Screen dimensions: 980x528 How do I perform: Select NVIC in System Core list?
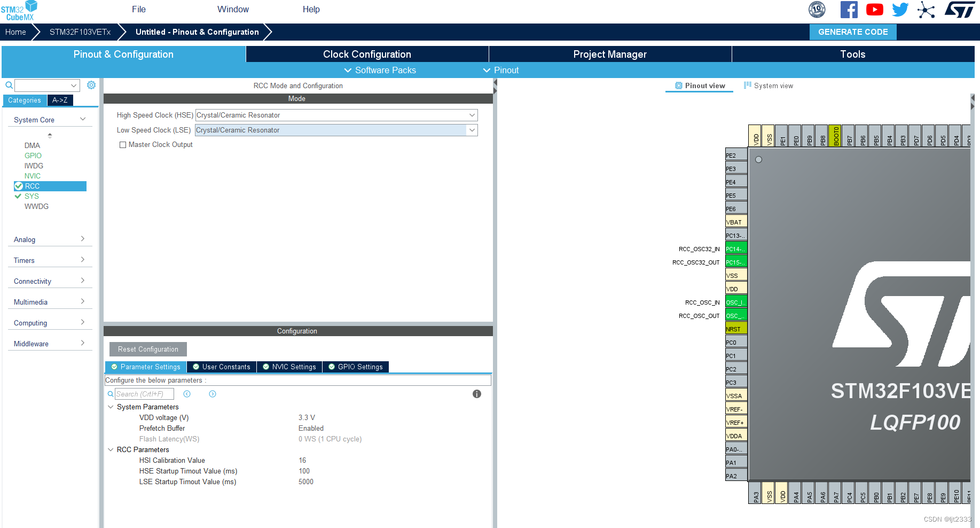(32, 176)
